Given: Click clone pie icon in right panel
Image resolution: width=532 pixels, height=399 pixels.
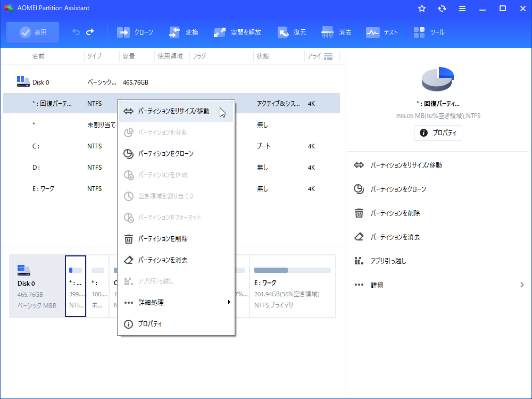Looking at the screenshot, I should pos(359,189).
